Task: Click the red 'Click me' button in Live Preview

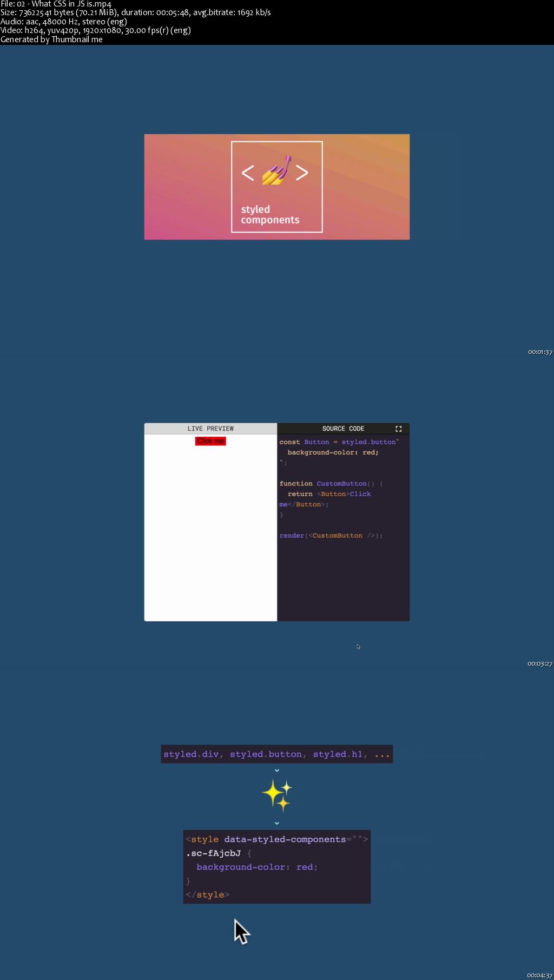Action: [210, 441]
